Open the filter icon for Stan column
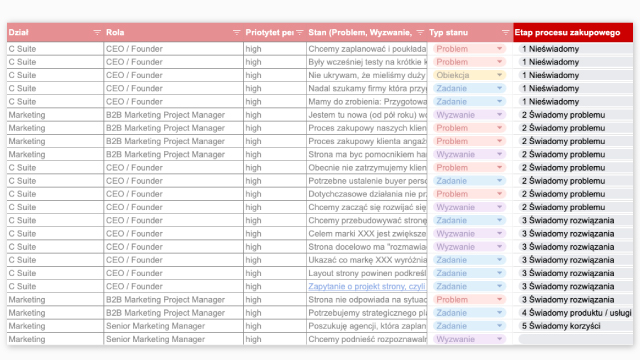 [x=420, y=33]
